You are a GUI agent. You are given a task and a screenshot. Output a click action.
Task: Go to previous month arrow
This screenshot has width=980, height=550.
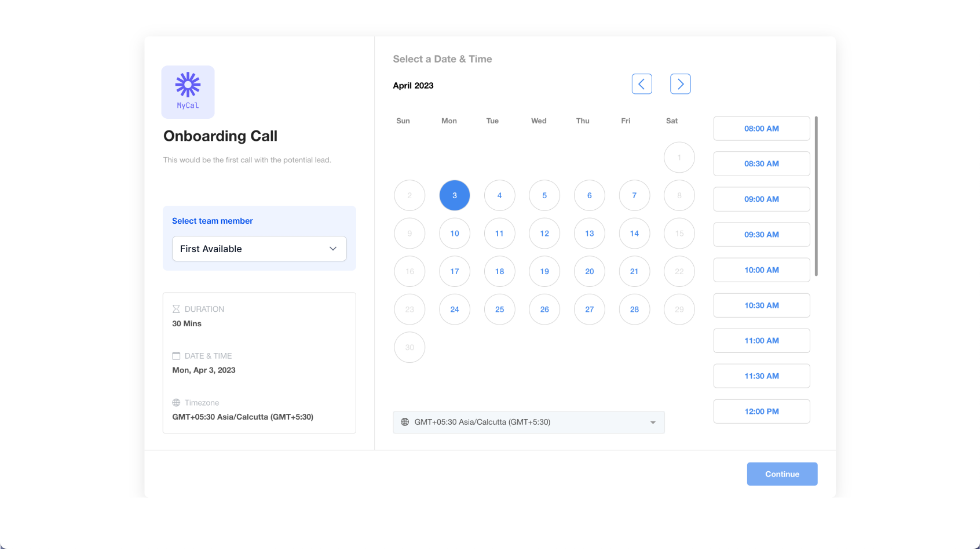coord(642,84)
